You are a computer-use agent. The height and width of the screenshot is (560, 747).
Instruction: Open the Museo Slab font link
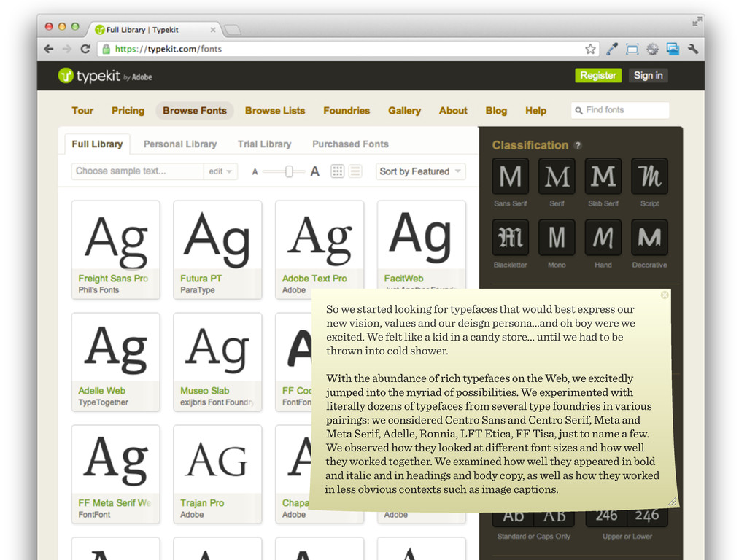click(x=204, y=391)
